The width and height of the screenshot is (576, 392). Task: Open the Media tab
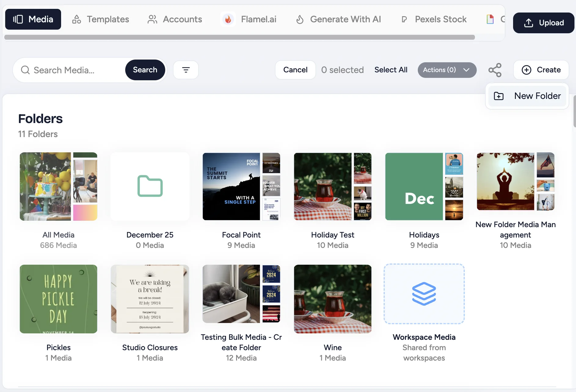33,19
